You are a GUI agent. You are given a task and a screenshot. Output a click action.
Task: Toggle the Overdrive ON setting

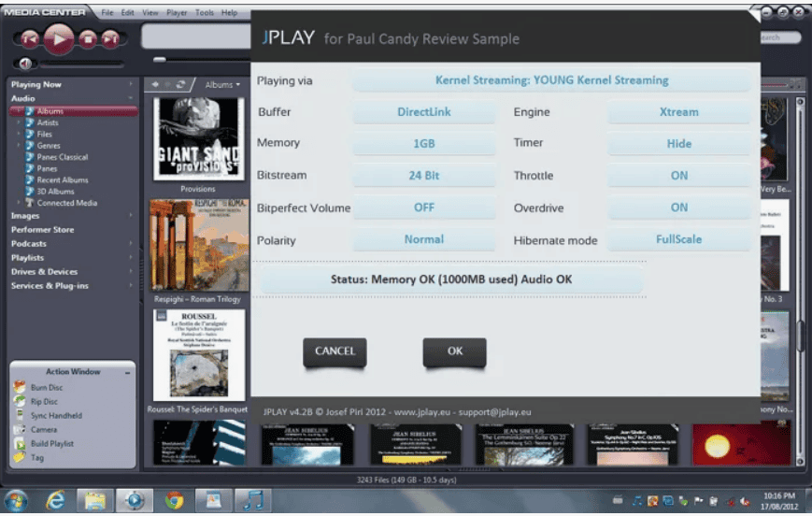pyautogui.click(x=679, y=208)
